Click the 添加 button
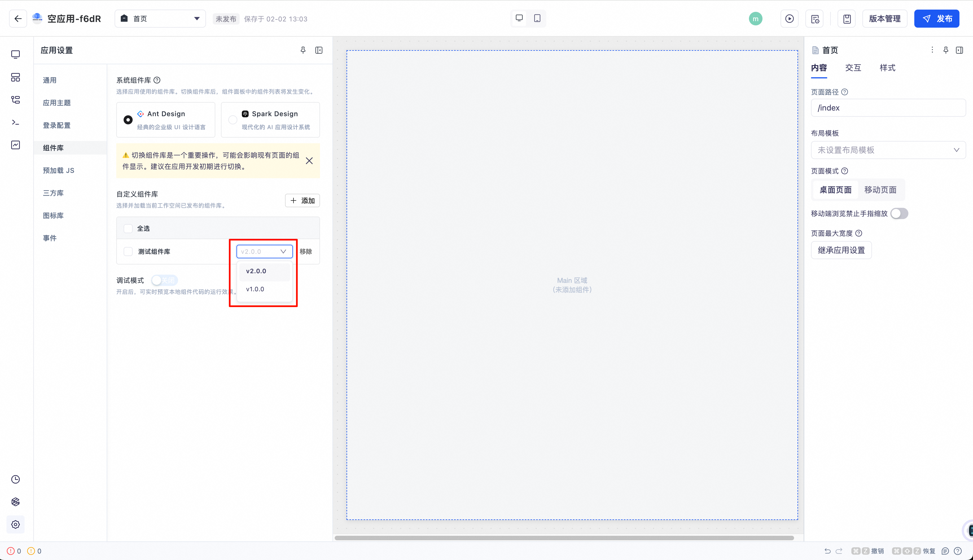The height and width of the screenshot is (560, 973). point(302,200)
